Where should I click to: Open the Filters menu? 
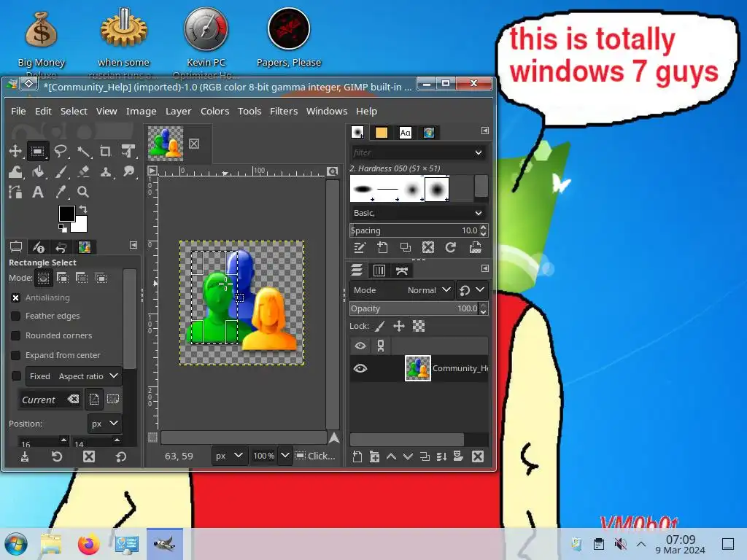[x=284, y=111]
